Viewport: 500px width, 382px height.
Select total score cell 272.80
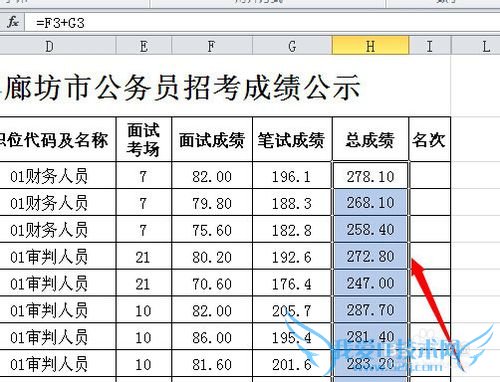tap(370, 256)
